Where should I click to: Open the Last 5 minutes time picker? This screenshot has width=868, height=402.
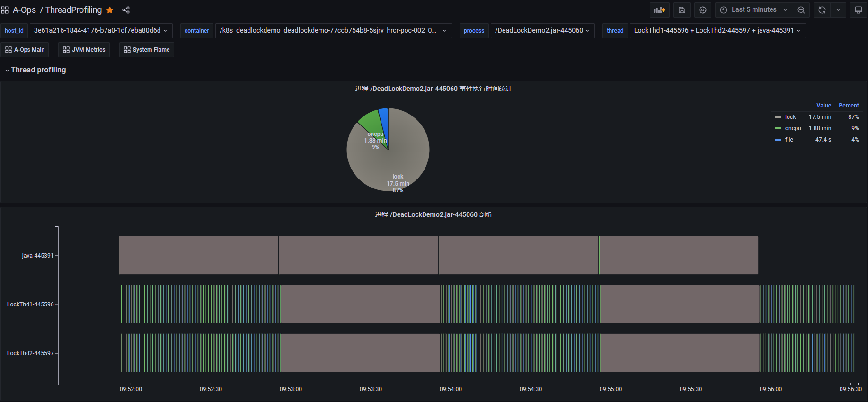[753, 10]
